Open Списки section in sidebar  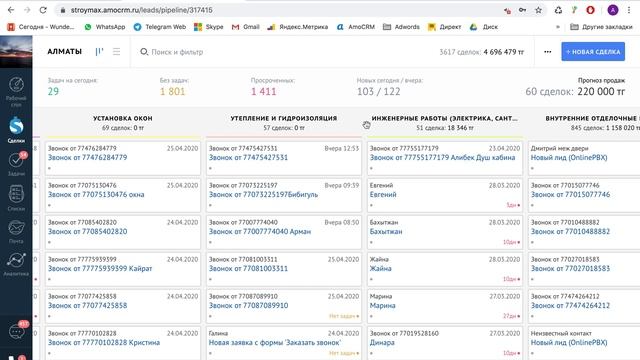coord(16,198)
